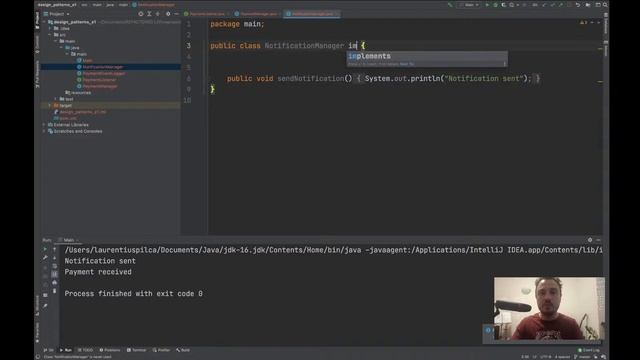This screenshot has height=360, width=640.
Task: Click the presenter webcam video thumbnail
Action: tap(549, 309)
